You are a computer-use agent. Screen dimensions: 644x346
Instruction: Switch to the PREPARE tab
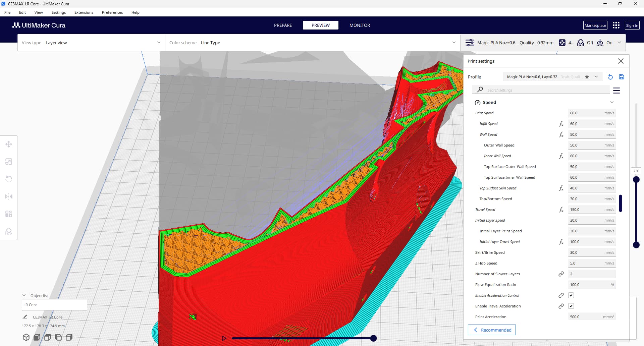click(x=283, y=25)
